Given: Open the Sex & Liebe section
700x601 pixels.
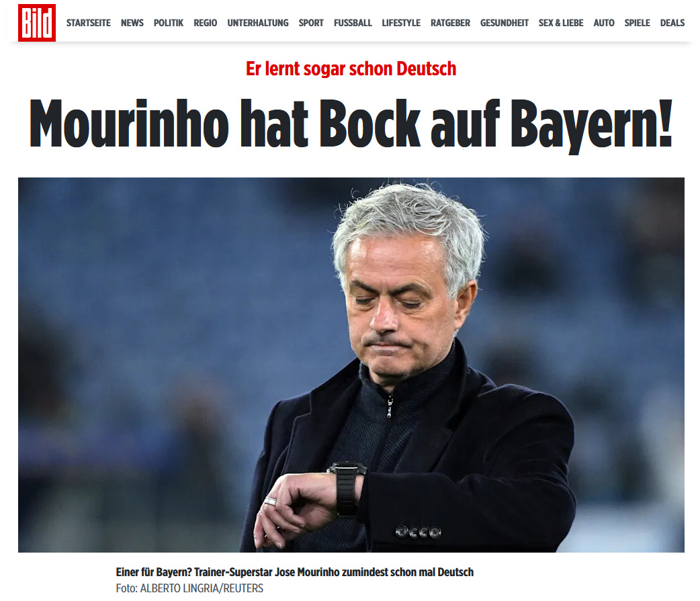Looking at the screenshot, I should pos(561,23).
